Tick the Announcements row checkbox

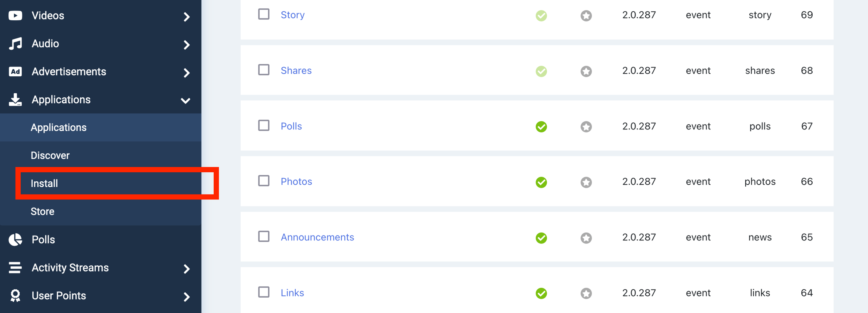tap(263, 237)
